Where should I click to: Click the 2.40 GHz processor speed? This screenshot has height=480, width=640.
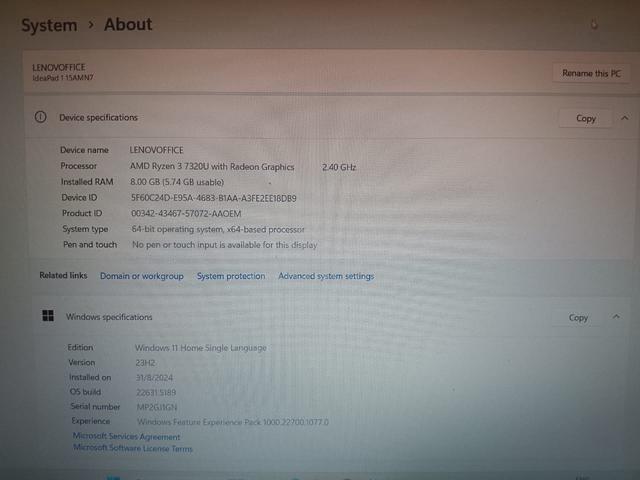point(339,167)
